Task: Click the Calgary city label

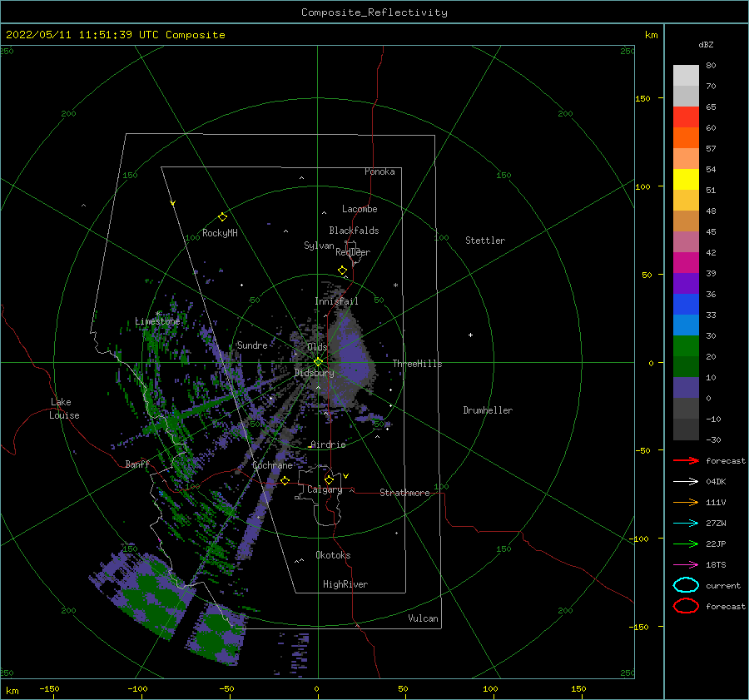Action: (x=325, y=489)
